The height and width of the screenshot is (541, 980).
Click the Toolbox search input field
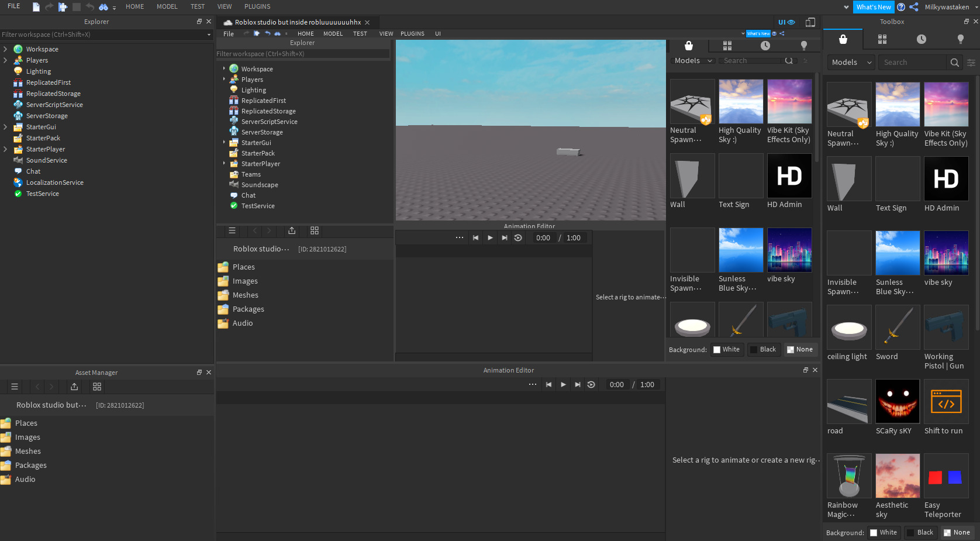tap(913, 62)
